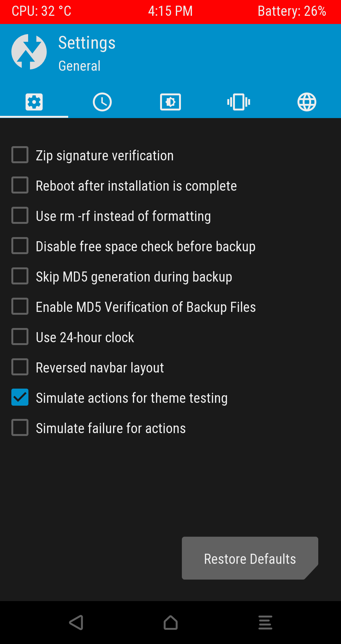Check Simulate failure for actions
The width and height of the screenshot is (341, 644).
coord(20,427)
